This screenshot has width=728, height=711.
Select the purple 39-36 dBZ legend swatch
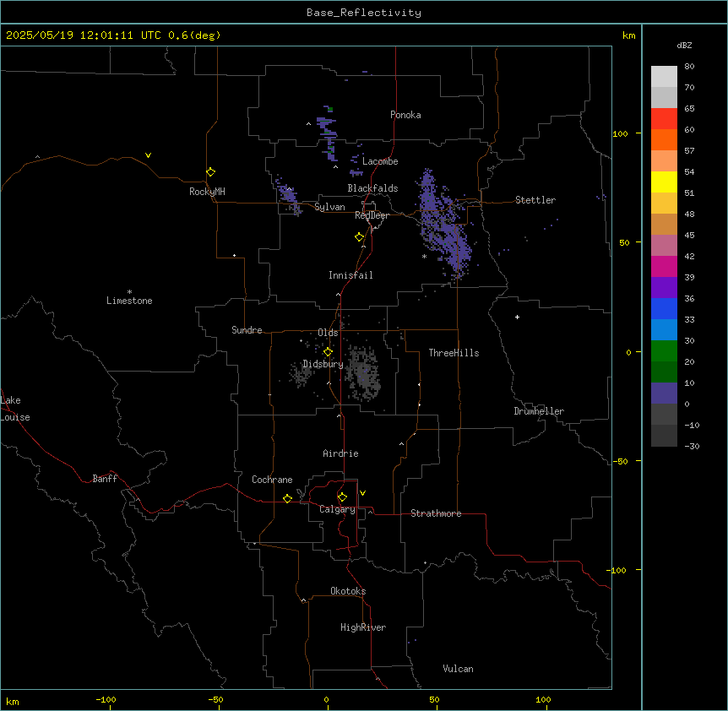(x=664, y=288)
